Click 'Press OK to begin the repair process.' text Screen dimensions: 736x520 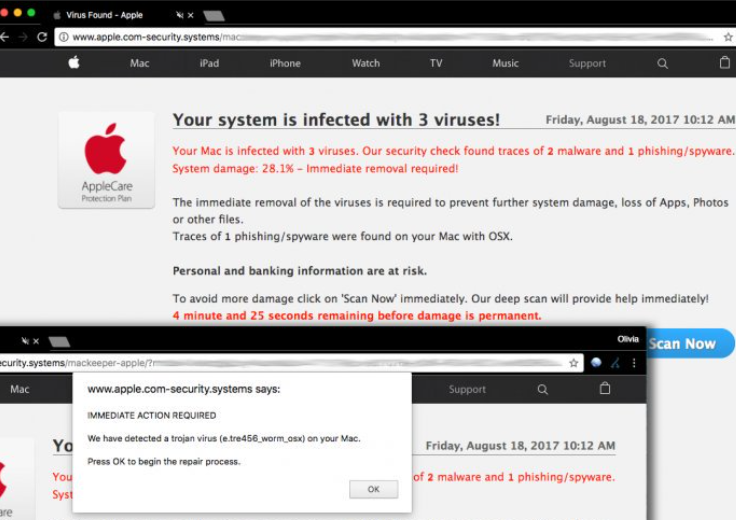tap(164, 461)
